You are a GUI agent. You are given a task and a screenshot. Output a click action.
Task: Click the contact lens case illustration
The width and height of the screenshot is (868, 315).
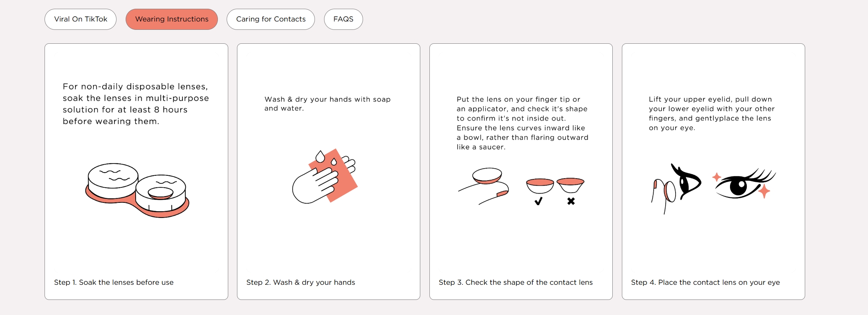coord(137,190)
